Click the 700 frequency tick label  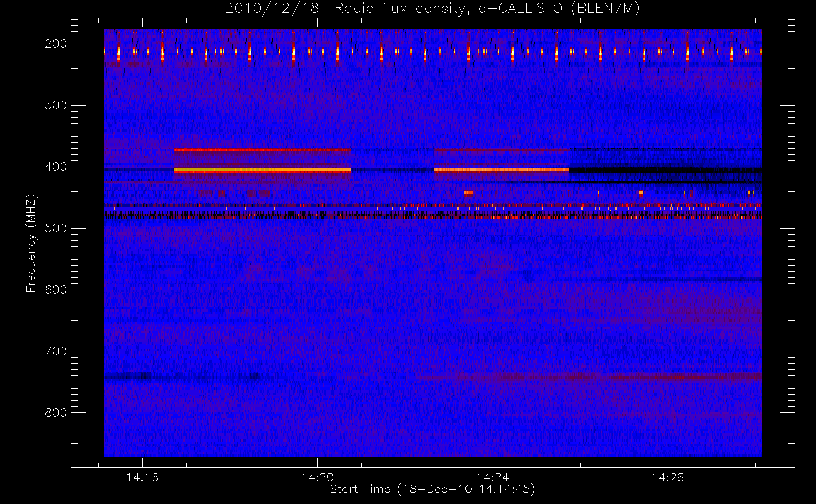[56, 351]
